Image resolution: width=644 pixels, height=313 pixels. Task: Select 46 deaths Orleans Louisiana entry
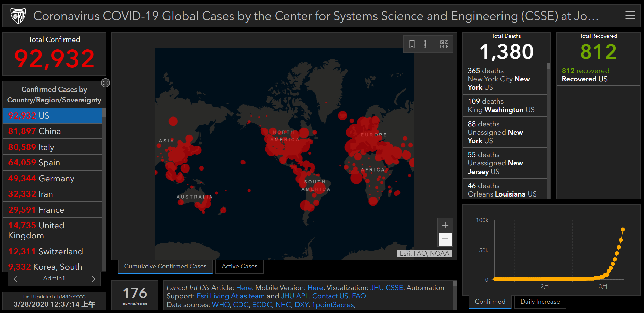click(505, 189)
